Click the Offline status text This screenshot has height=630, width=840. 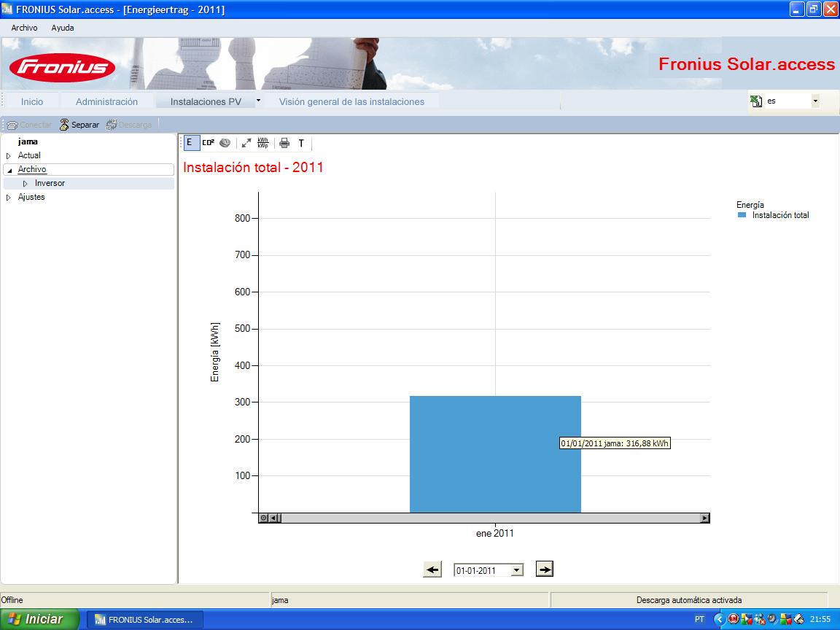[x=12, y=600]
